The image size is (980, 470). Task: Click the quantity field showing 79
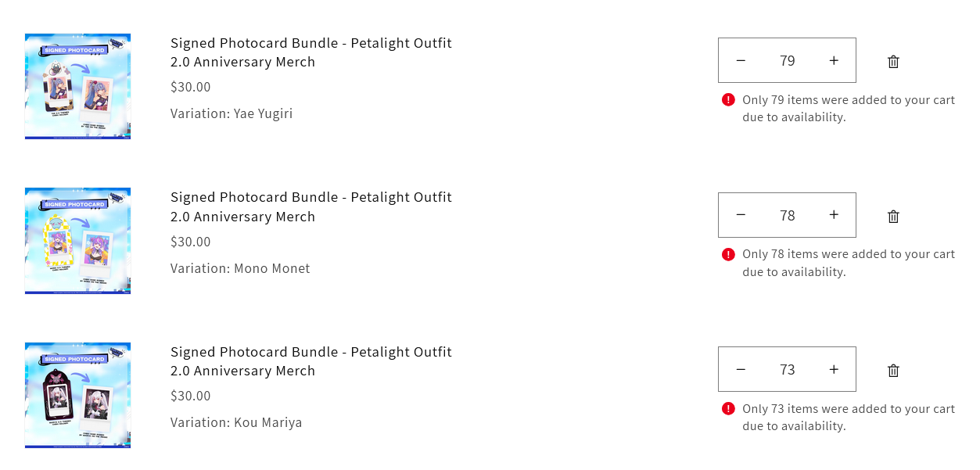point(787,60)
